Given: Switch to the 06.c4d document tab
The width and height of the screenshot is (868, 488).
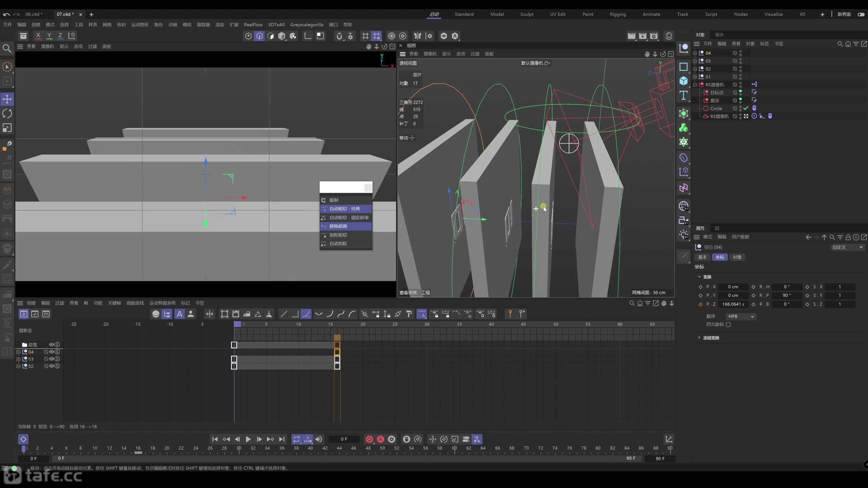Looking at the screenshot, I should [34, 14].
